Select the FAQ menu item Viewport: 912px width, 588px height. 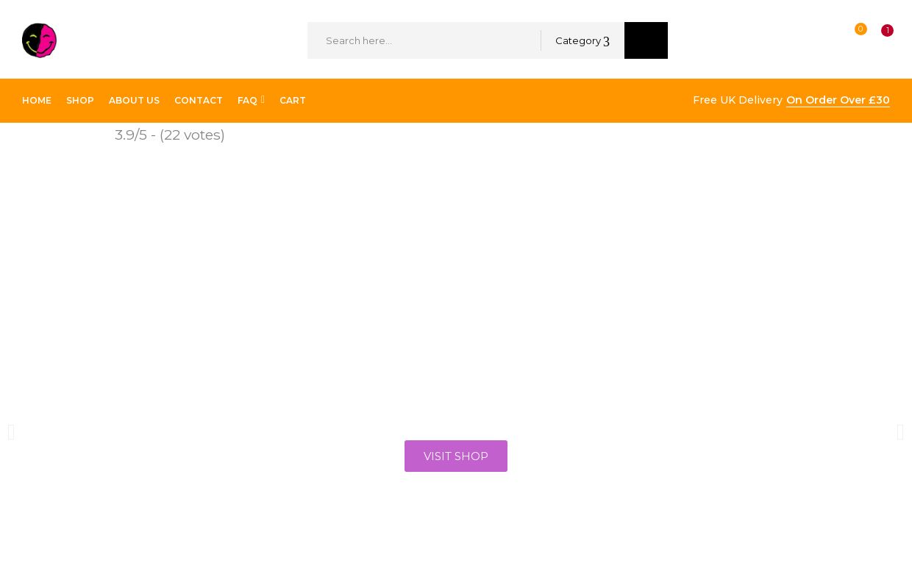tap(247, 101)
